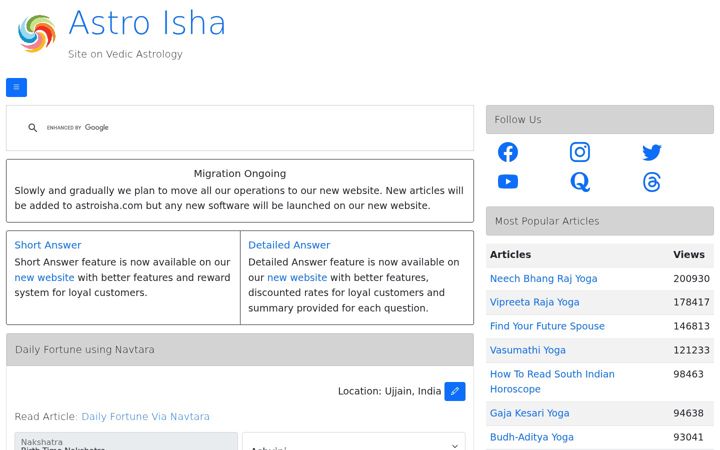720x450 pixels.
Task: Click the Articles column header
Action: [x=510, y=254]
